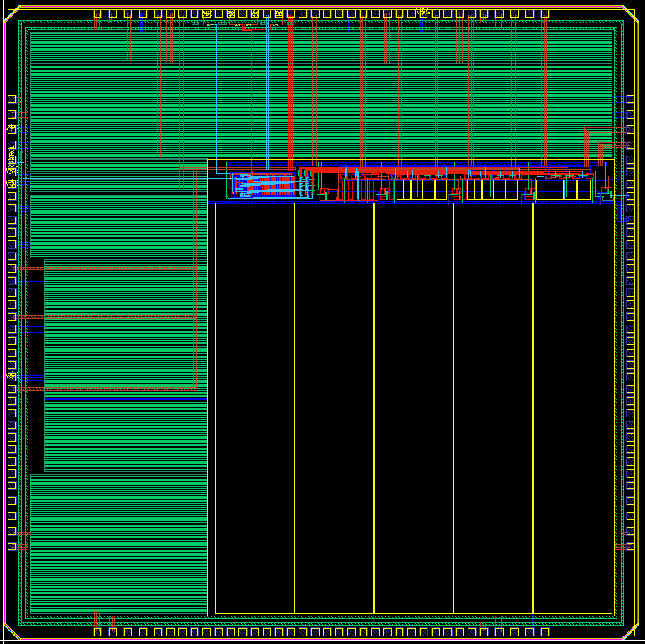The image size is (645, 644).
Task: Click the bottom-left corner cell of the pad ring
Action: click(x=12, y=631)
